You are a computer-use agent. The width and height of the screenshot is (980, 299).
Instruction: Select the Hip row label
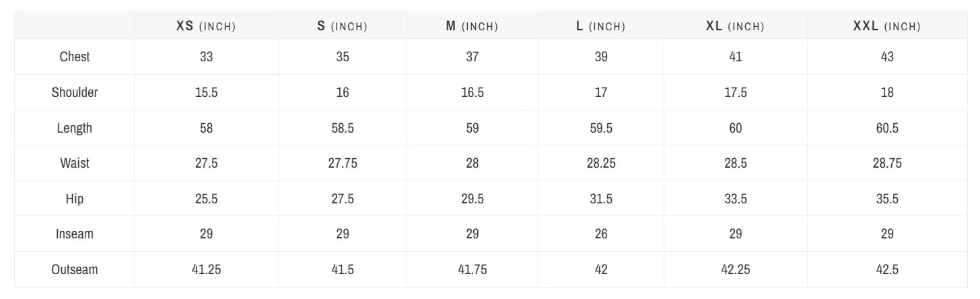(75, 199)
